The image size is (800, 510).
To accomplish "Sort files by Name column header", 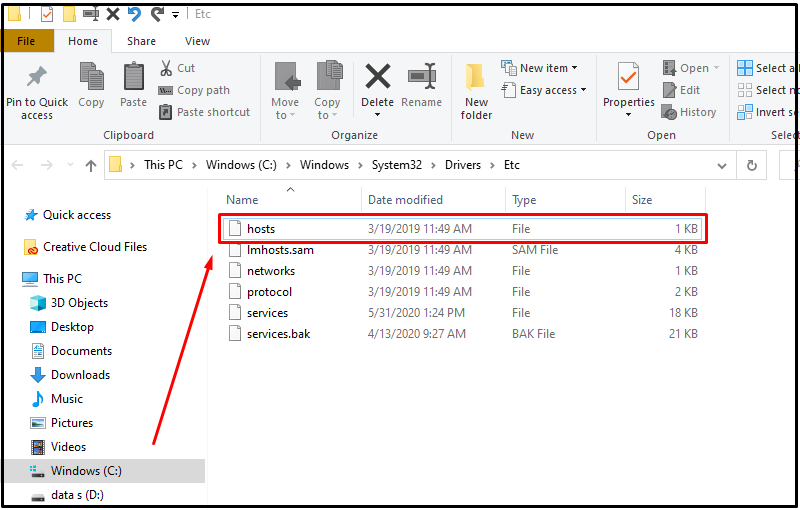I will [x=242, y=200].
